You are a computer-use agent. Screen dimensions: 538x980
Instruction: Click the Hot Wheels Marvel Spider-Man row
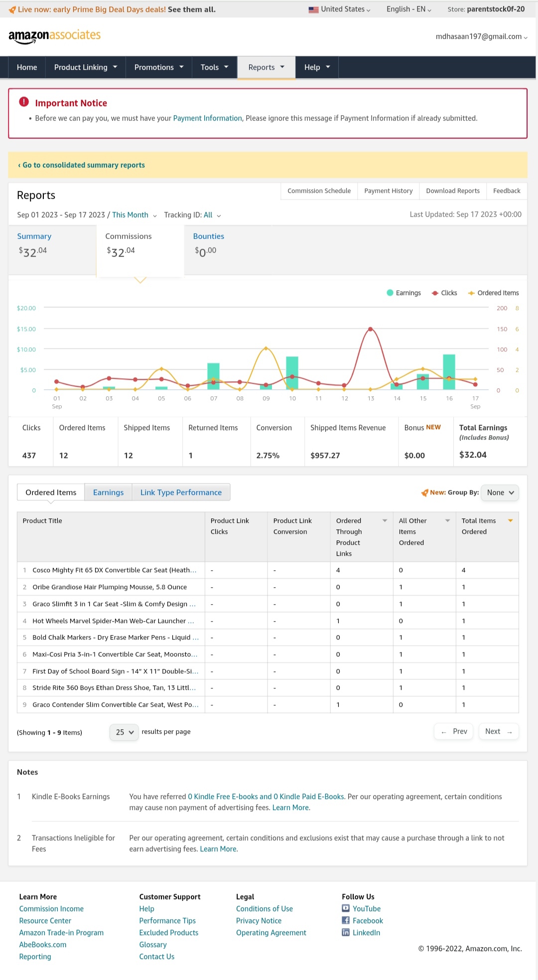[x=268, y=621]
